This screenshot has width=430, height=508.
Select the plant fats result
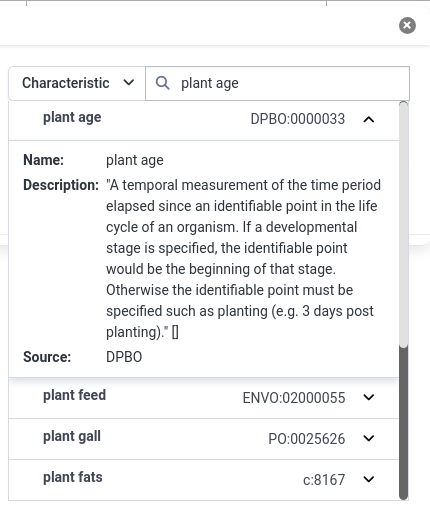click(x=204, y=480)
